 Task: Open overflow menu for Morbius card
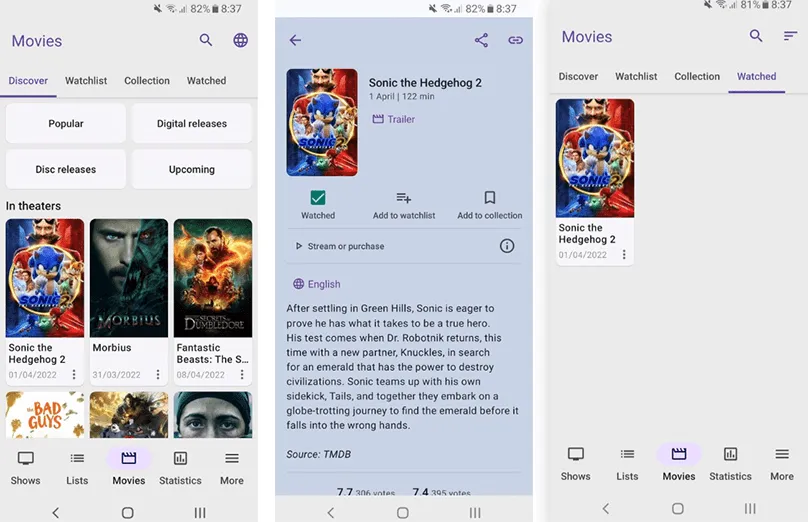[x=158, y=374]
